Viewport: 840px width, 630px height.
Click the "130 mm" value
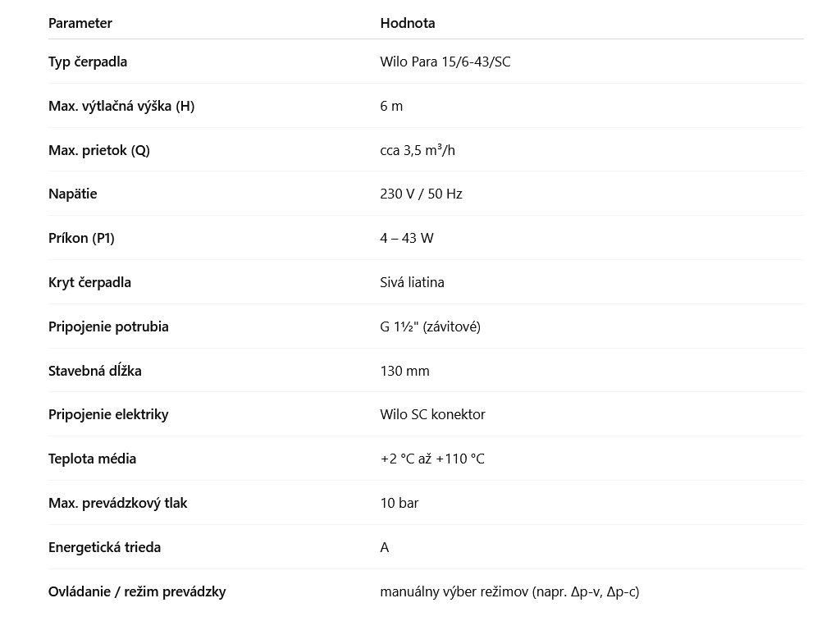[404, 371]
